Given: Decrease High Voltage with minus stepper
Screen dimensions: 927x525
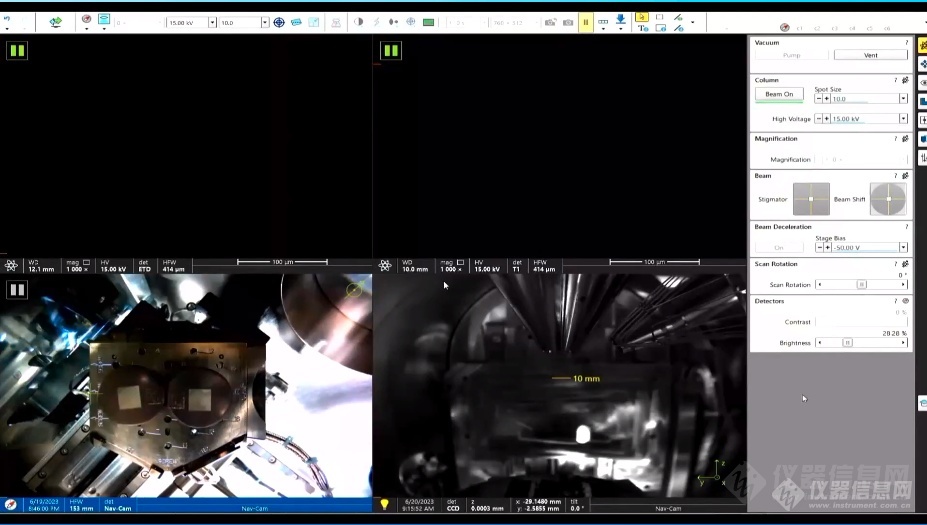Looking at the screenshot, I should tap(819, 119).
